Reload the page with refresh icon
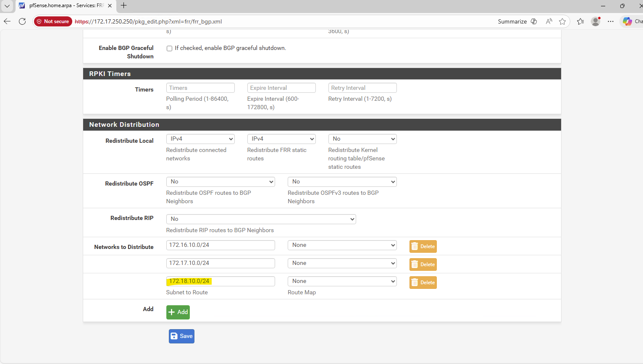This screenshot has height=364, width=643. [x=22, y=21]
